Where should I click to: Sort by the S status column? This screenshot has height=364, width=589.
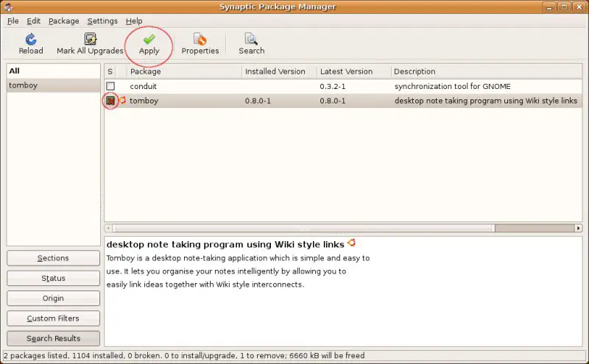click(x=110, y=71)
